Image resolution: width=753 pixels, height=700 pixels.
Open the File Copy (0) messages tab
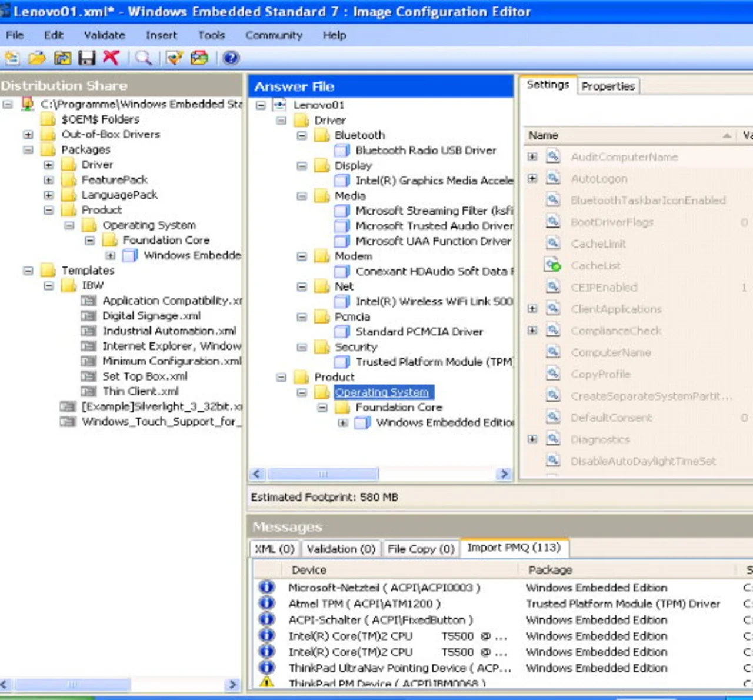pos(421,549)
